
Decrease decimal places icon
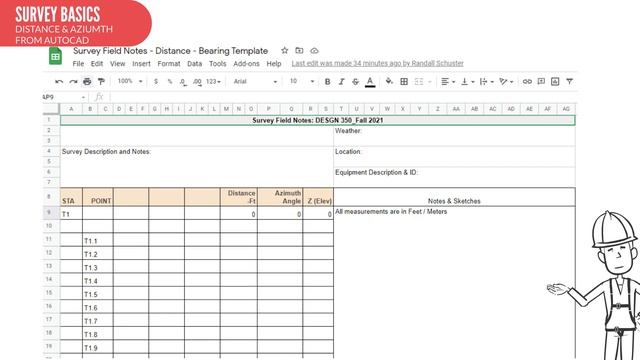click(183, 82)
